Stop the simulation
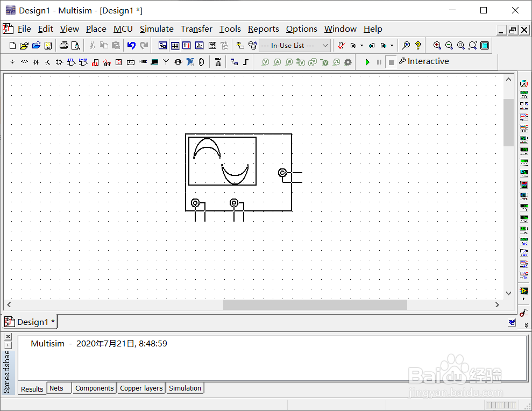This screenshot has height=411, width=532. tap(391, 62)
